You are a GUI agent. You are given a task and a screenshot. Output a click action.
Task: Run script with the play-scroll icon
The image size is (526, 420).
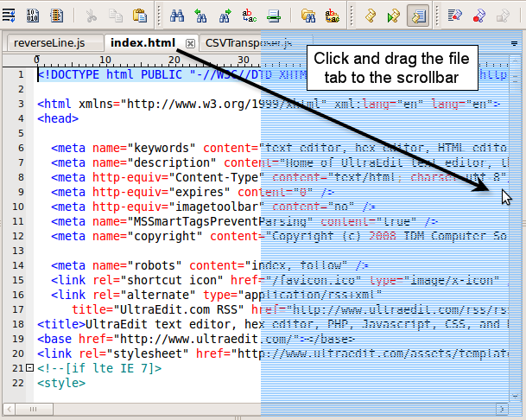[x=394, y=16]
